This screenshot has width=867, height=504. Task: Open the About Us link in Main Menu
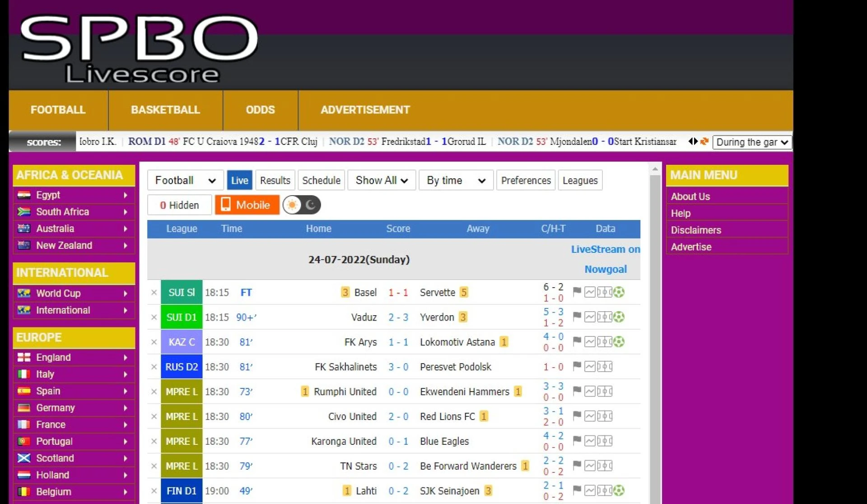click(690, 196)
